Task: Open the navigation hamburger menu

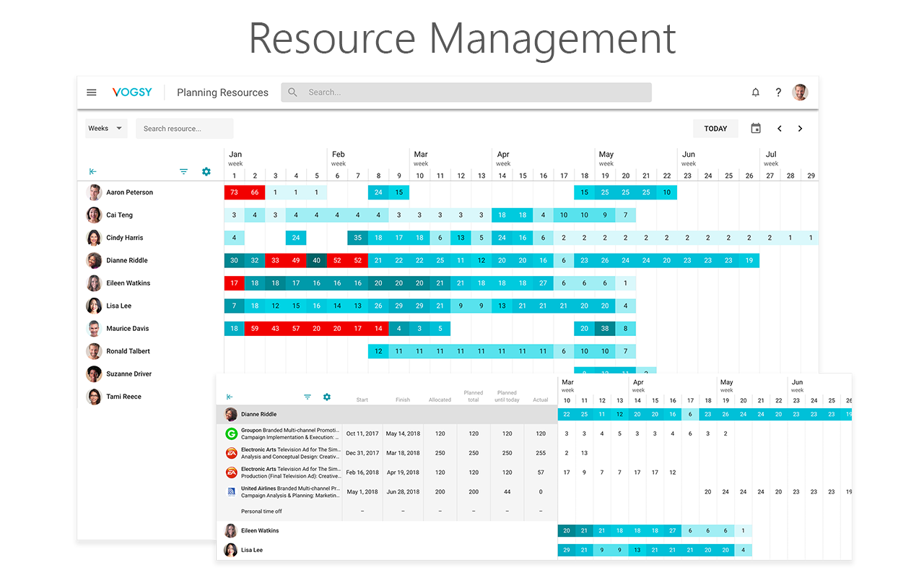Action: coord(91,92)
